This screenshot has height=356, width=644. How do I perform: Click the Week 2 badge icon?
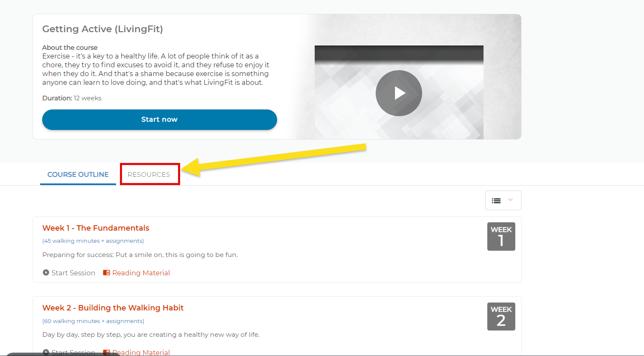[x=501, y=316]
